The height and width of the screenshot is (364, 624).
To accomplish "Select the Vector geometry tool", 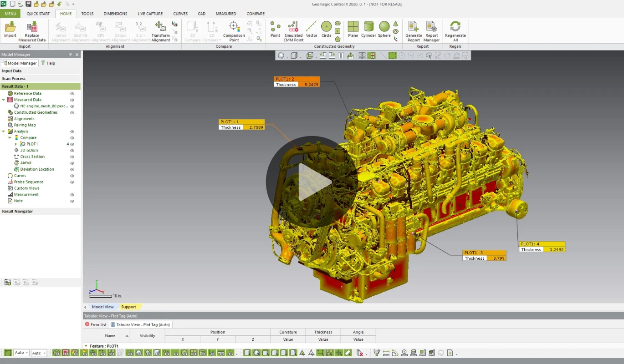I will point(312,30).
